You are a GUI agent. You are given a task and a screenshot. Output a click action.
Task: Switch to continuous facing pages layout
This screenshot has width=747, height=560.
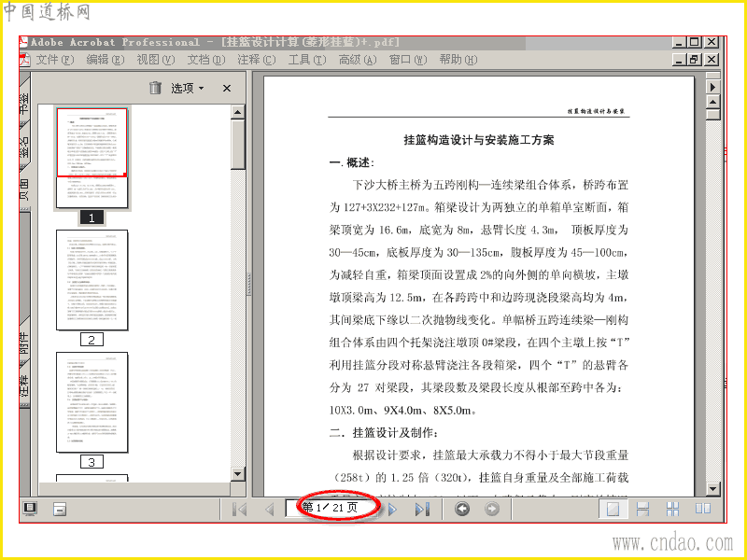point(672,509)
